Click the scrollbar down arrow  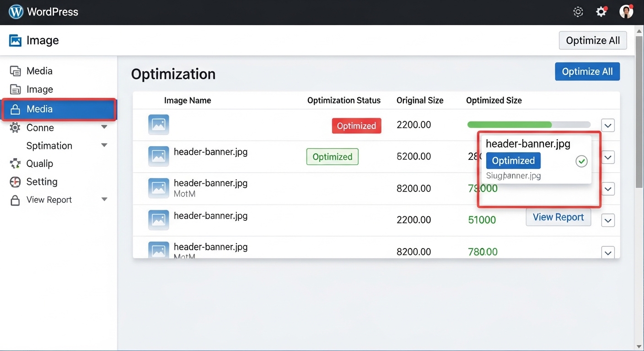(x=639, y=346)
